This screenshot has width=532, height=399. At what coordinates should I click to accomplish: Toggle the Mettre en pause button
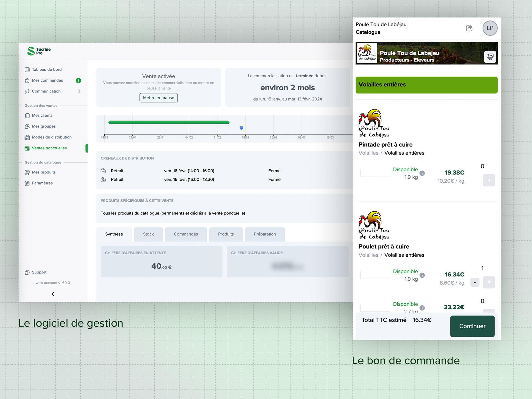click(158, 97)
